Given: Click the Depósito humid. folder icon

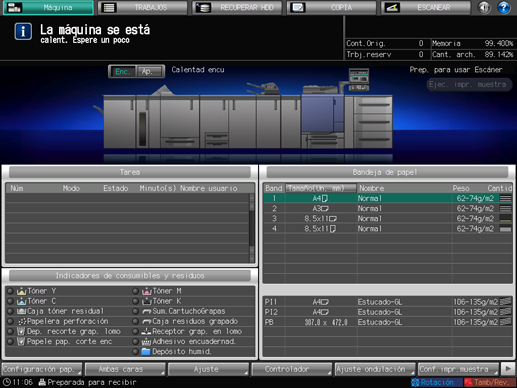Looking at the screenshot, I should 146,352.
